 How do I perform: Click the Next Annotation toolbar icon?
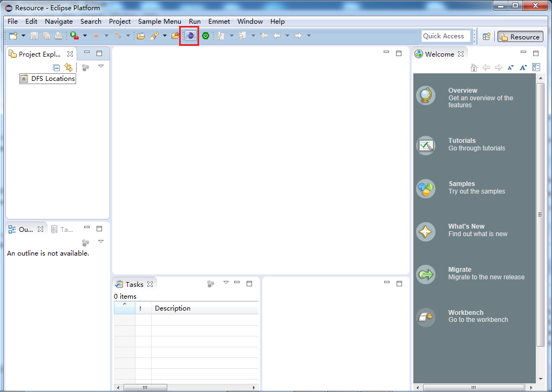click(x=221, y=36)
